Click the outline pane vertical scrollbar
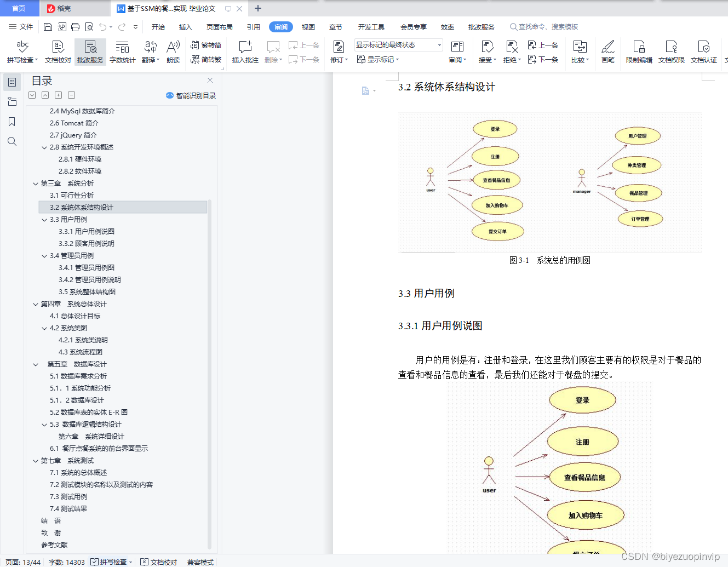 [209, 375]
